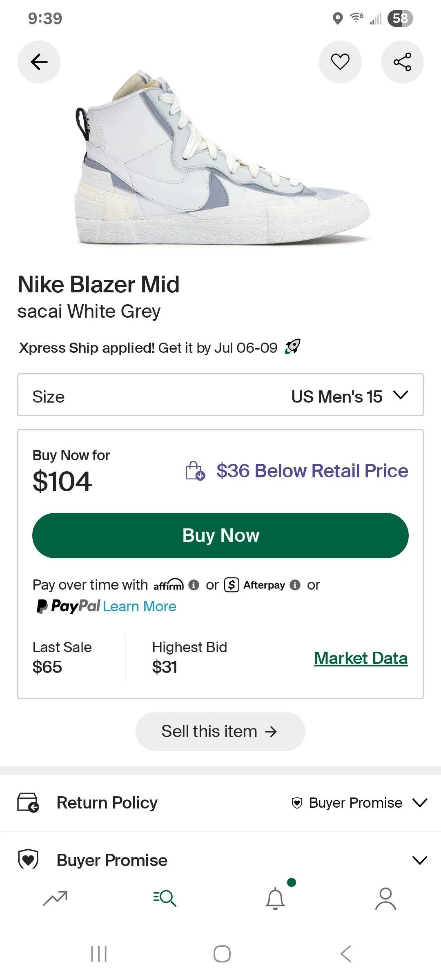Open Android recent apps button
The image size is (441, 980).
pos(98,954)
